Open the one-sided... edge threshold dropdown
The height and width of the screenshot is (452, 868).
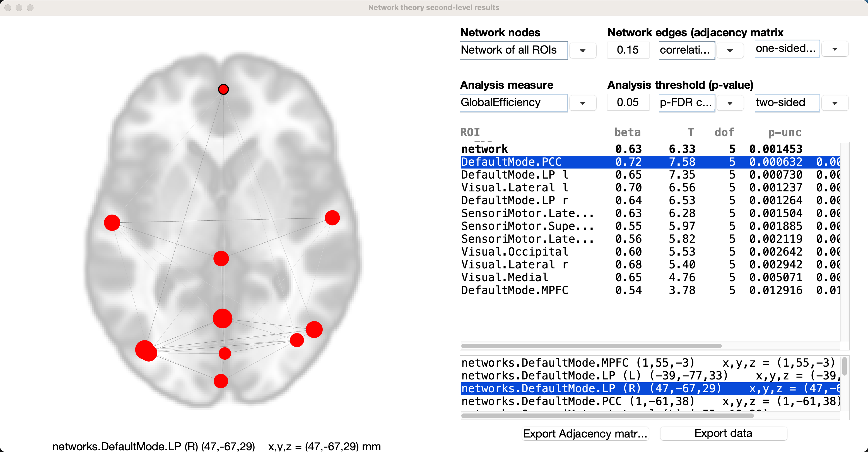click(835, 49)
